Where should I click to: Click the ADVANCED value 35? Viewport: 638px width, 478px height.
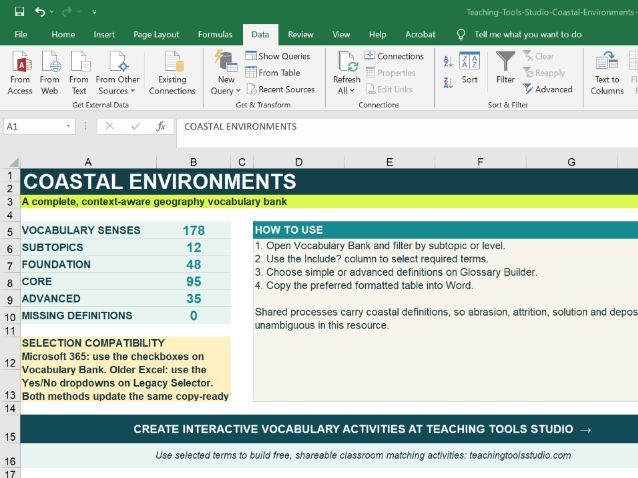(x=194, y=299)
